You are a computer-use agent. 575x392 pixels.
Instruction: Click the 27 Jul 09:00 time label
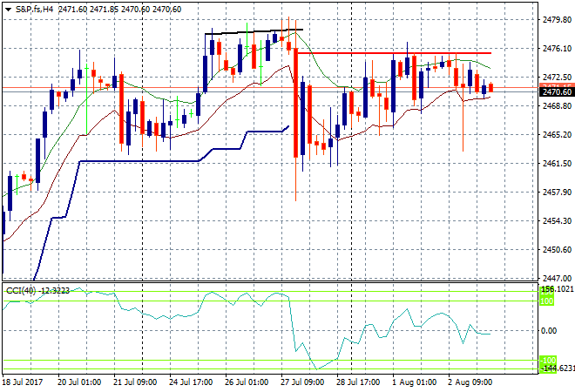pos(302,382)
